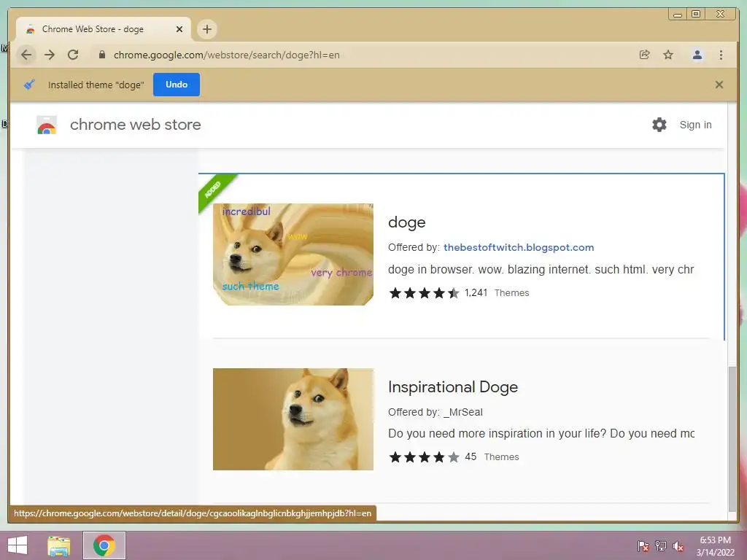This screenshot has height=560, width=747.
Task: Visit thebestoftwitch.blogspot.com publisher link
Action: [519, 247]
